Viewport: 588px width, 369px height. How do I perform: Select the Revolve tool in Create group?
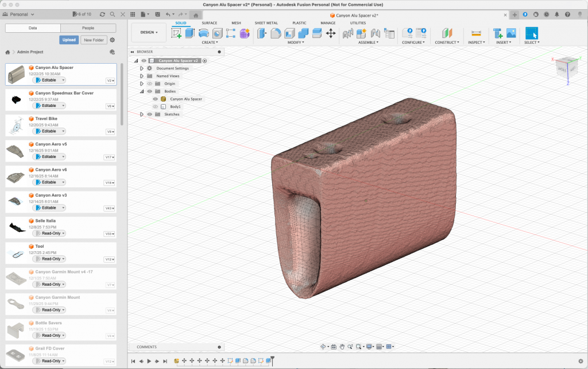pos(204,33)
